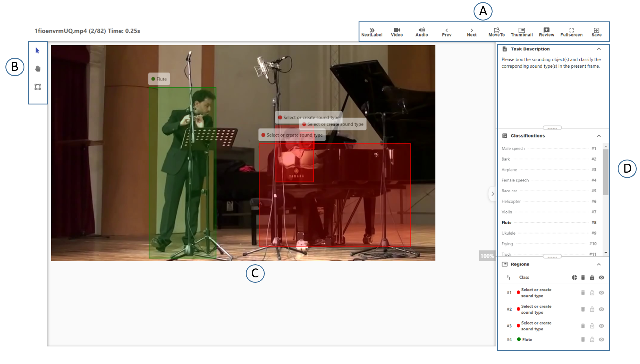Toggle visibility of all regions in header
Viewport: 640px width, 364px height.
(602, 277)
